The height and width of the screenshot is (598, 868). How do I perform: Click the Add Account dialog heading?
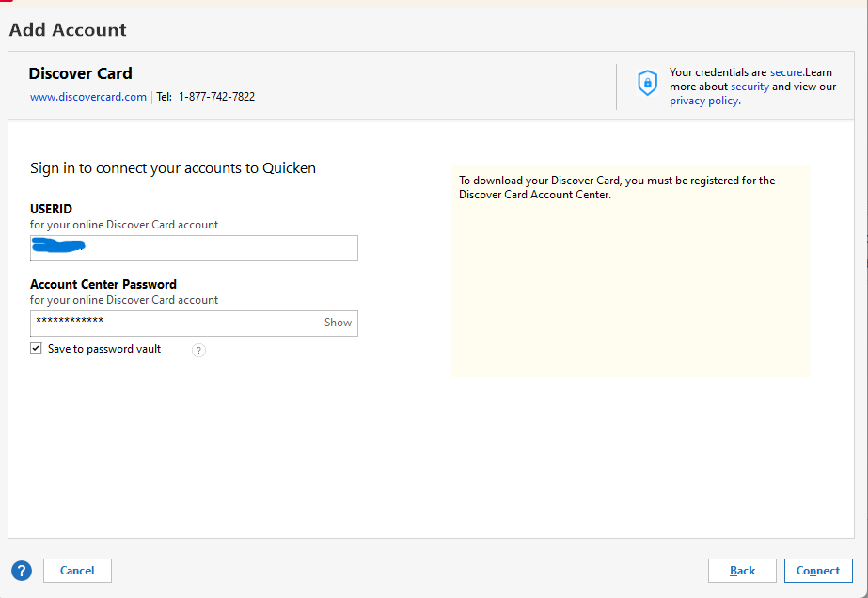[x=68, y=30]
